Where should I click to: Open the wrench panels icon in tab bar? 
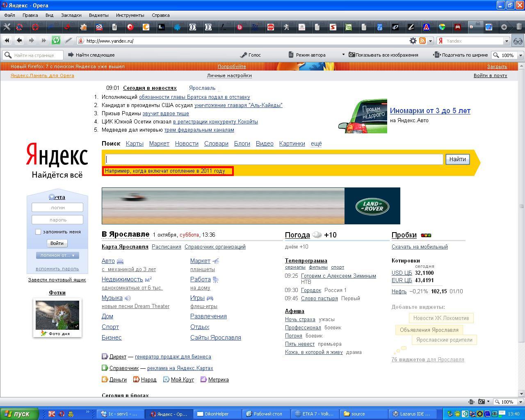coord(7,27)
